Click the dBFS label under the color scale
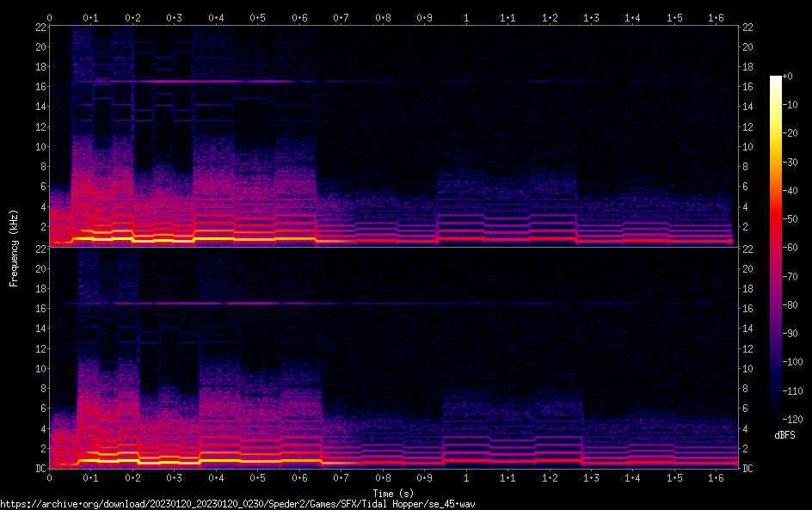Image resolution: width=812 pixels, height=510 pixels. 784,435
